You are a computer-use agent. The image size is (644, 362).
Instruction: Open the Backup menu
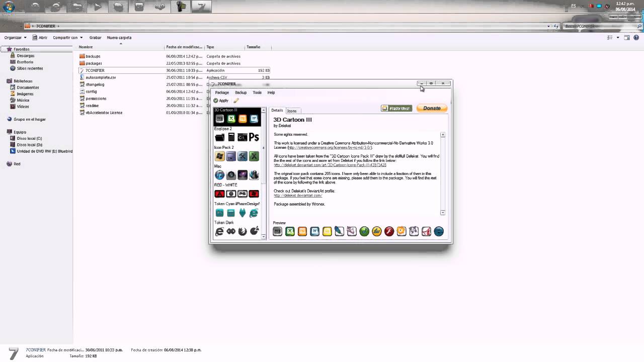point(241,93)
